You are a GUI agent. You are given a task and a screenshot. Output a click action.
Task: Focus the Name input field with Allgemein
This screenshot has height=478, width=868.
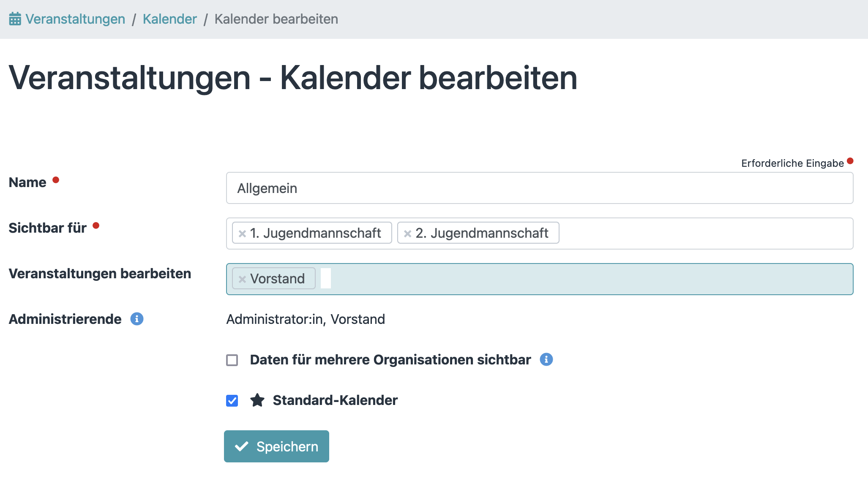pyautogui.click(x=539, y=188)
